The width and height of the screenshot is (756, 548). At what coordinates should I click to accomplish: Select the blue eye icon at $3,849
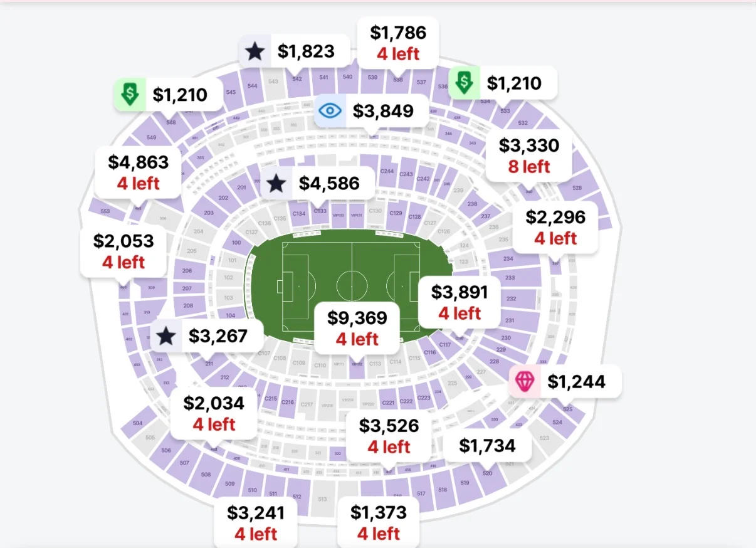330,111
